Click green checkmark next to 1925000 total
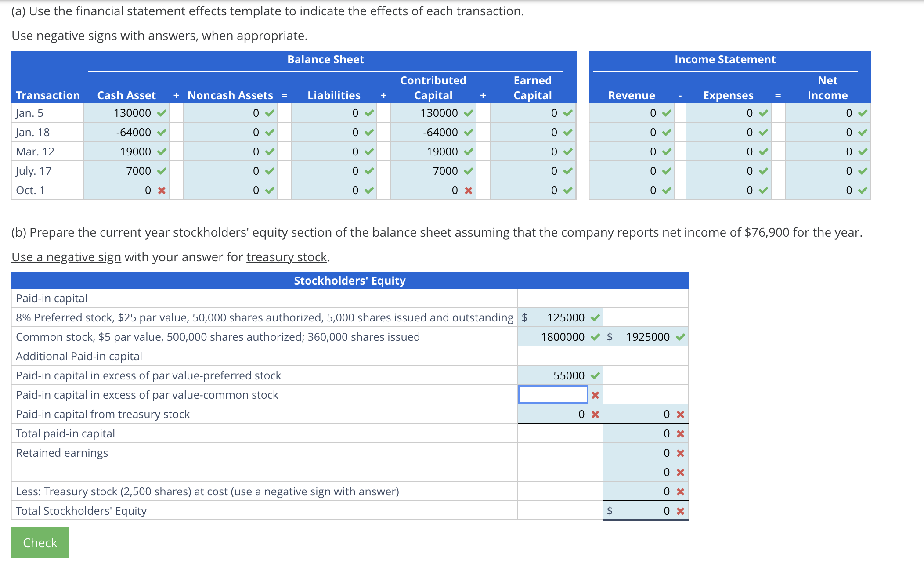This screenshot has width=924, height=570. tap(680, 337)
